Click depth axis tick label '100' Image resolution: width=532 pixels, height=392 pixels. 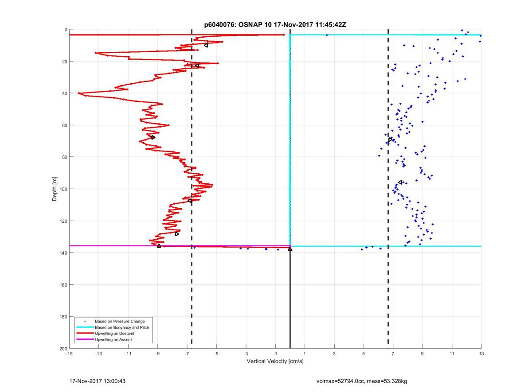click(63, 189)
